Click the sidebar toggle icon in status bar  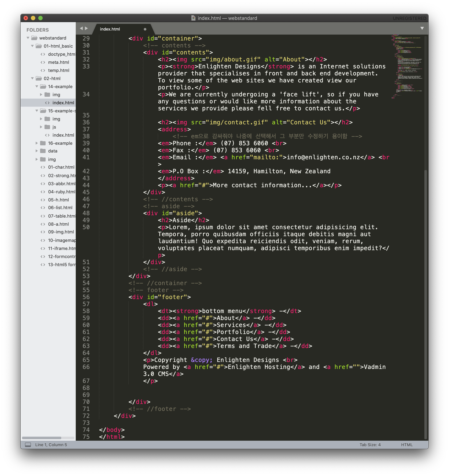click(28, 445)
